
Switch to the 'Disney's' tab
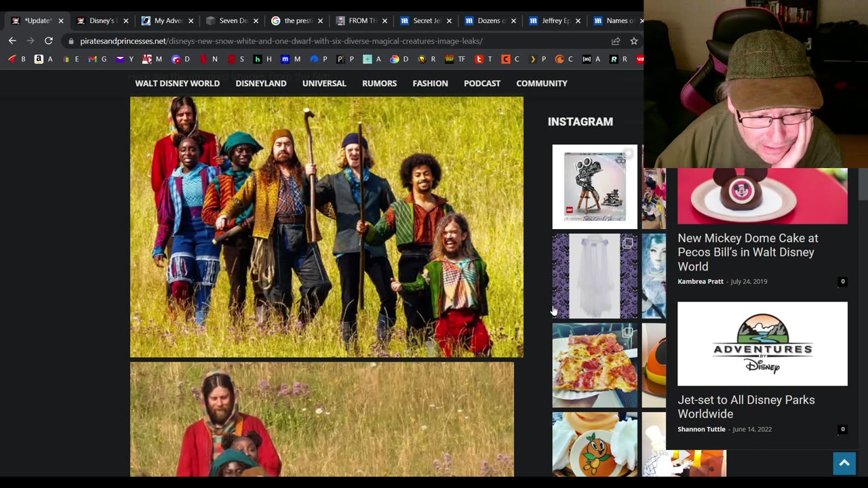click(x=102, y=21)
